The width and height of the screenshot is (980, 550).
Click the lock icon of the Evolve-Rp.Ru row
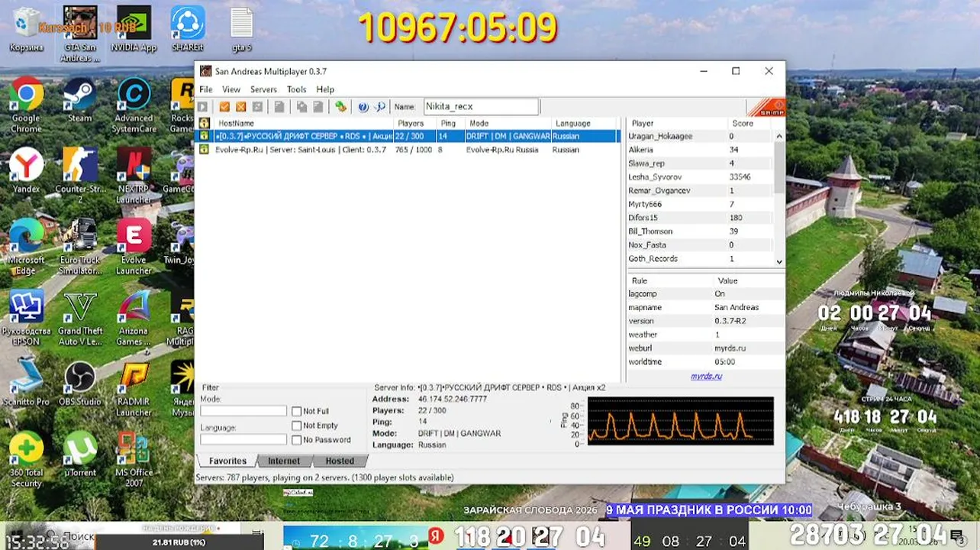coord(205,150)
